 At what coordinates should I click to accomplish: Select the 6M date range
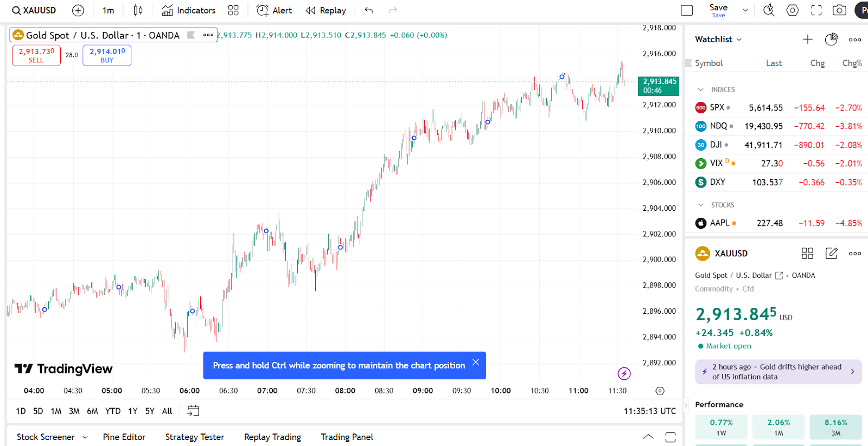(92, 411)
